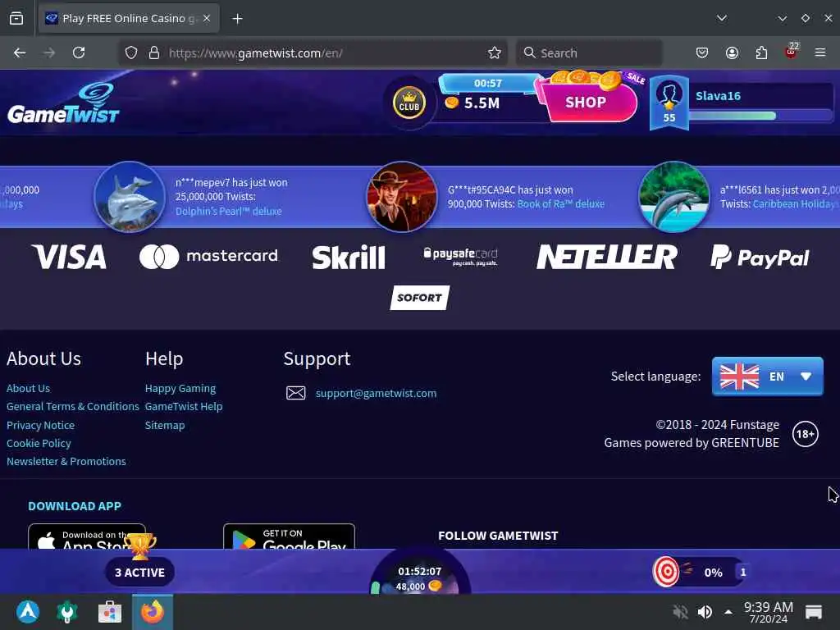Open the level 55 avatar badge
This screenshot has width=840, height=630.
tap(669, 103)
